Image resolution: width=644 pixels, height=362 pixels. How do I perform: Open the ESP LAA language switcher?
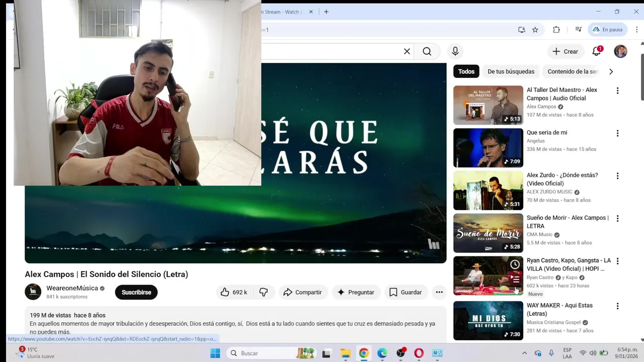point(567,353)
